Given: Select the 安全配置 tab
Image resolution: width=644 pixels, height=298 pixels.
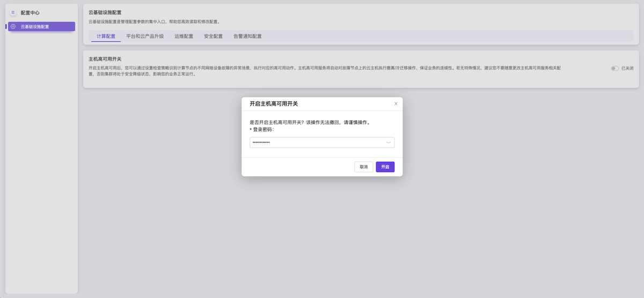Looking at the screenshot, I should pos(213,36).
